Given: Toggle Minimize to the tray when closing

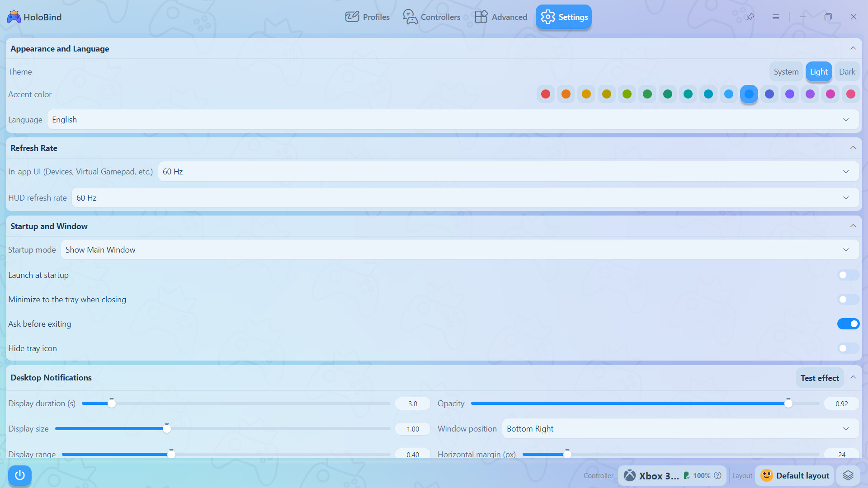Looking at the screenshot, I should [848, 300].
